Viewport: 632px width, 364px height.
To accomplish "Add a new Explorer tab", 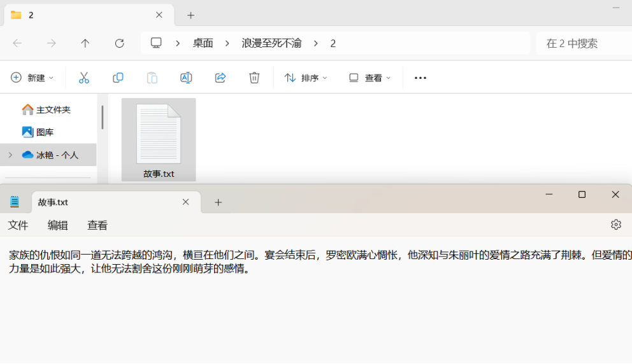I will pyautogui.click(x=190, y=15).
